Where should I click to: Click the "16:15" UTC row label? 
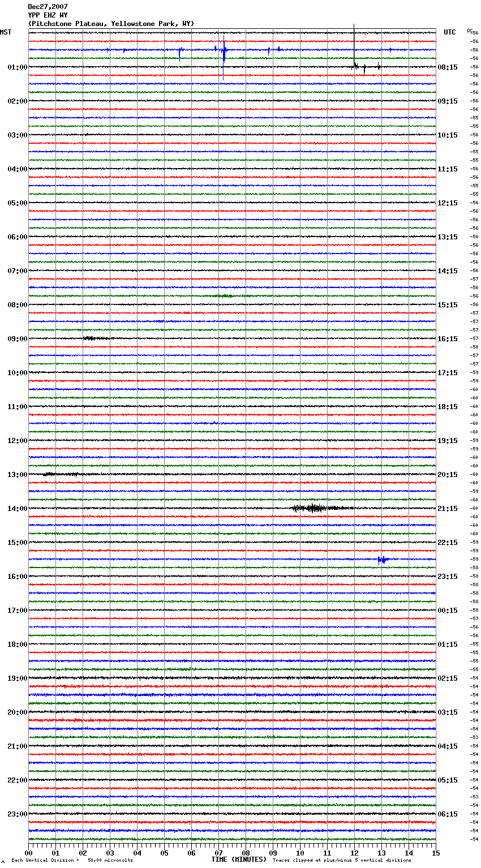448,339
